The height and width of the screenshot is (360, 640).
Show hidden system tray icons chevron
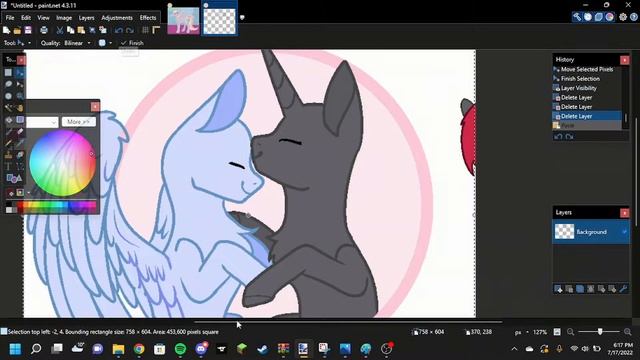tap(514, 349)
